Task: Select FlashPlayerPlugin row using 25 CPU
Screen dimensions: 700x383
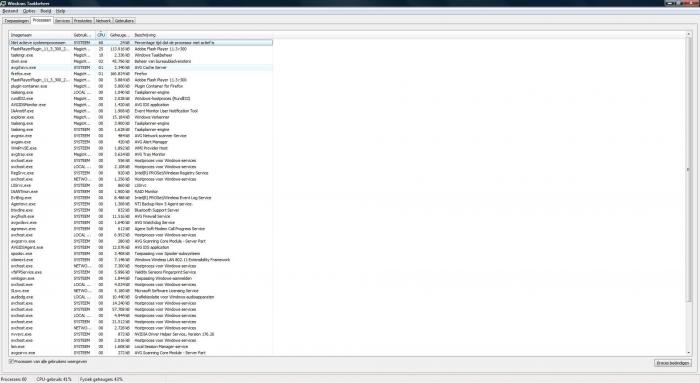Action: point(141,49)
